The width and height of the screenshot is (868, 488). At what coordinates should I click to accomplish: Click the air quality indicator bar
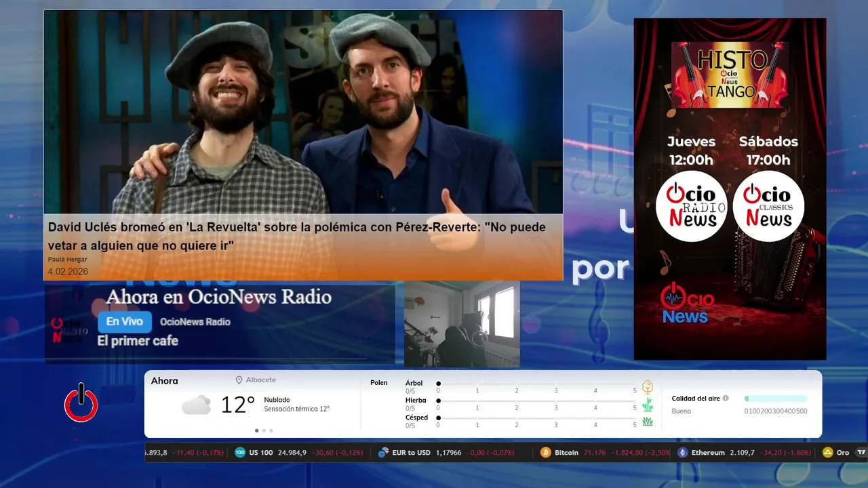click(776, 399)
